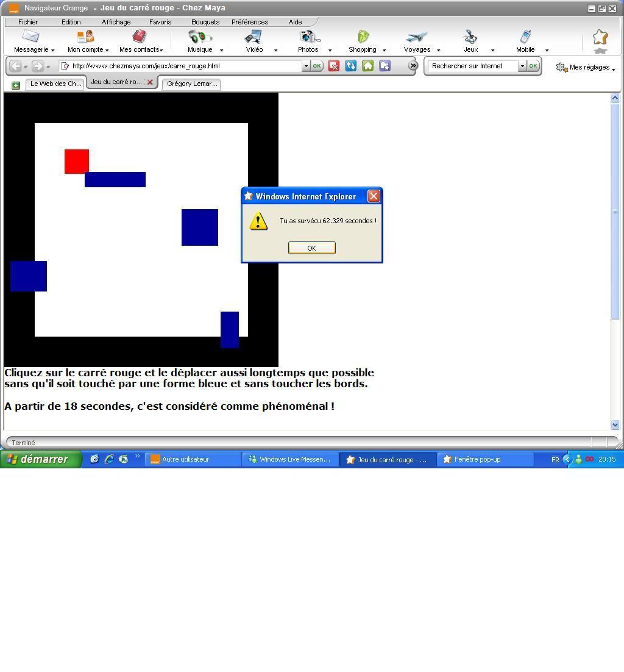Open the Favoris menu
Image resolution: width=624 pixels, height=672 pixels.
[160, 22]
